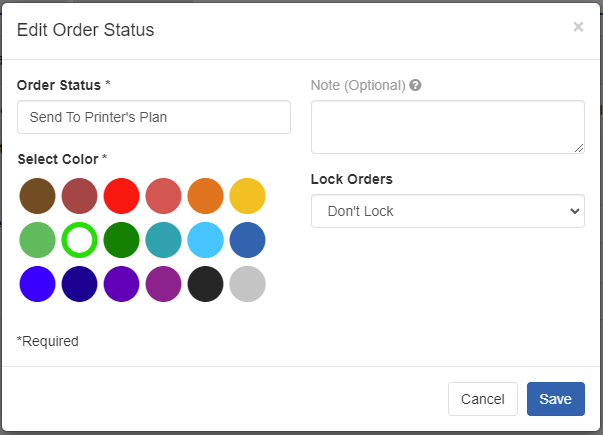Viewport: 603px width, 435px height.
Task: Click the Note (Optional) text area
Action: coord(448,127)
